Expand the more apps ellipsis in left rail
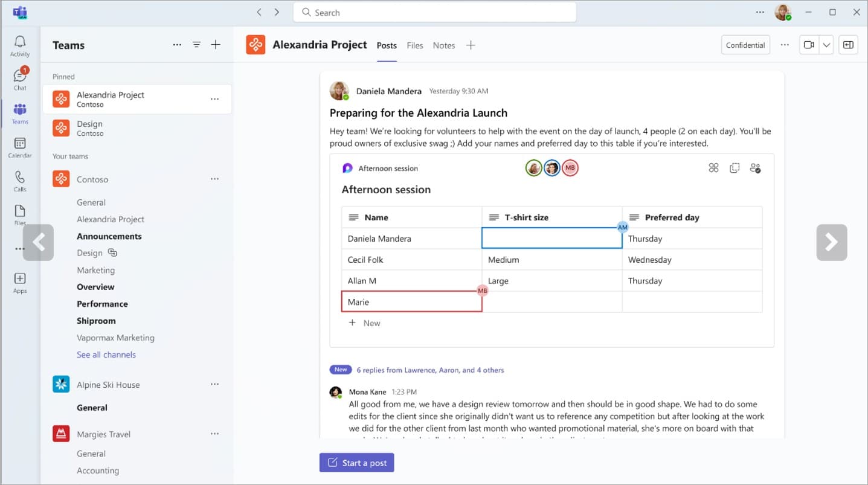The image size is (868, 485). click(x=20, y=249)
